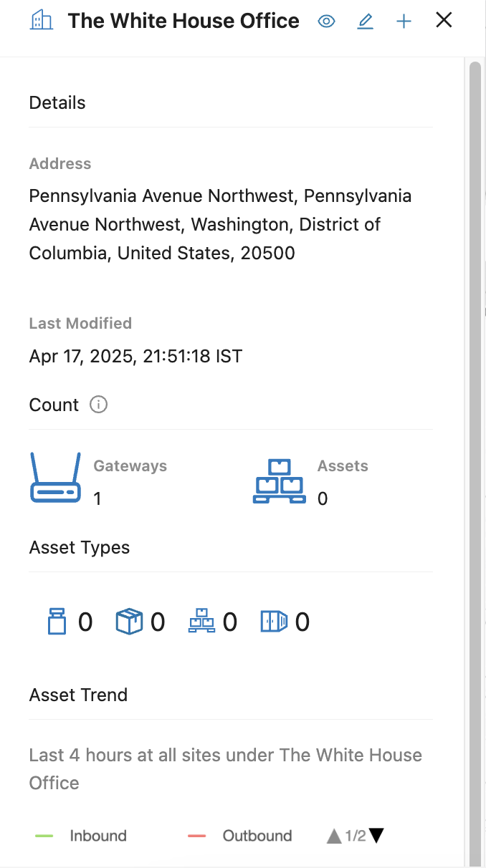Click the Assets stacked boxes icon

click(x=280, y=481)
